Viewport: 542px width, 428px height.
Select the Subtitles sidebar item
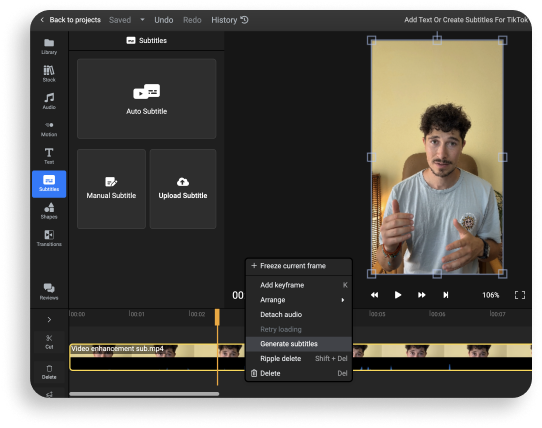coord(49,184)
